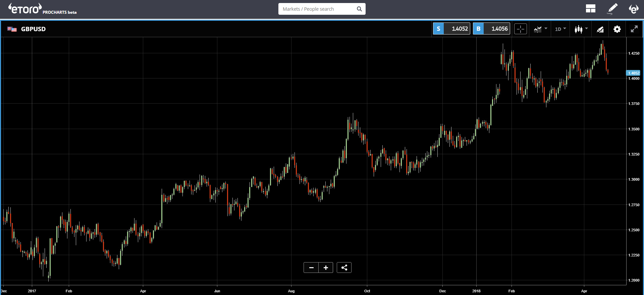Click the eToro bull icon top right
The width and height of the screenshot is (644, 295).
pos(633,9)
